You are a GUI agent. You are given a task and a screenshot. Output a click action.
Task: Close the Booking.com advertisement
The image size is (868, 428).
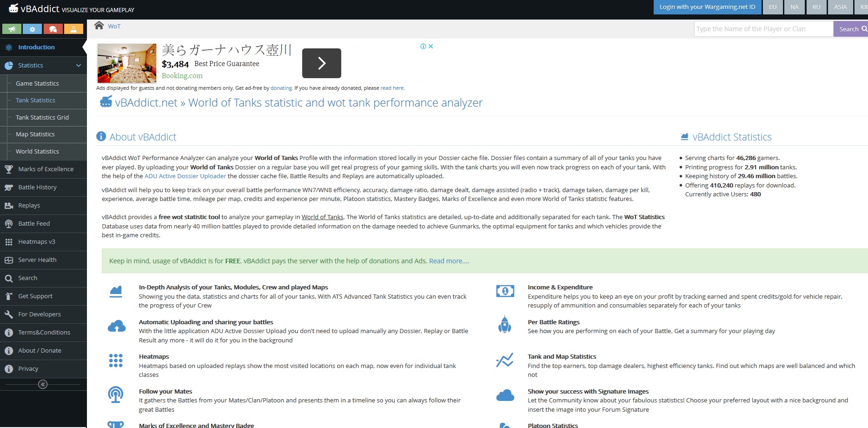click(431, 47)
